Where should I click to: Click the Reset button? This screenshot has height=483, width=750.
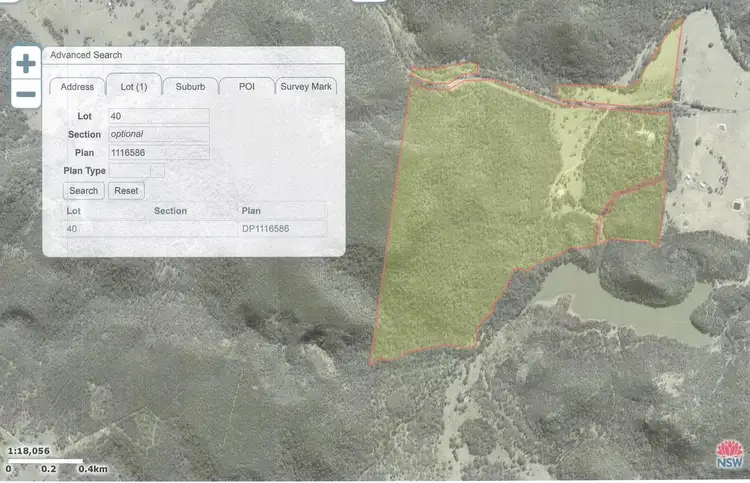coord(126,191)
